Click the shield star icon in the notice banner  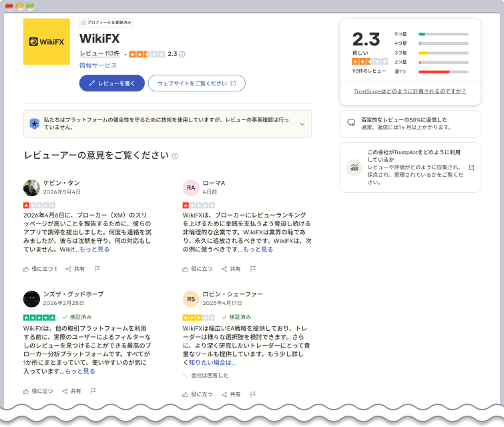click(x=35, y=123)
